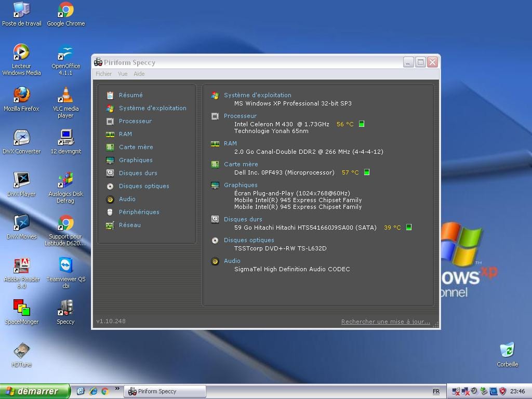Select Google Chrome desktop shortcut
The height and width of the screenshot is (399, 532).
[x=66, y=14]
